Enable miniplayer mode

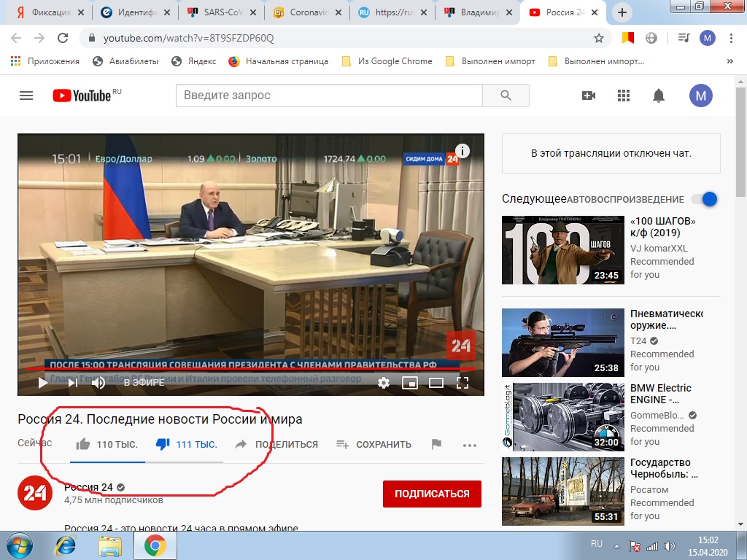point(410,383)
